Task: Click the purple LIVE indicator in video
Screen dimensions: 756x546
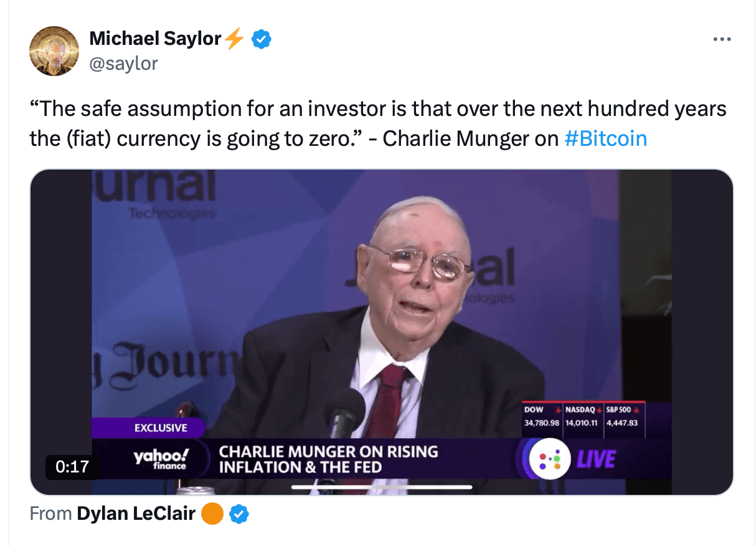Action: click(x=596, y=460)
